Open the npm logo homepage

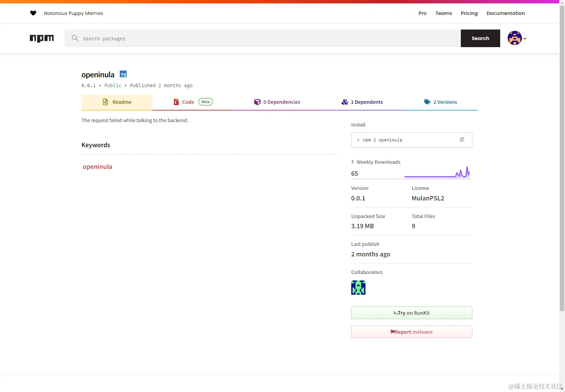(42, 38)
